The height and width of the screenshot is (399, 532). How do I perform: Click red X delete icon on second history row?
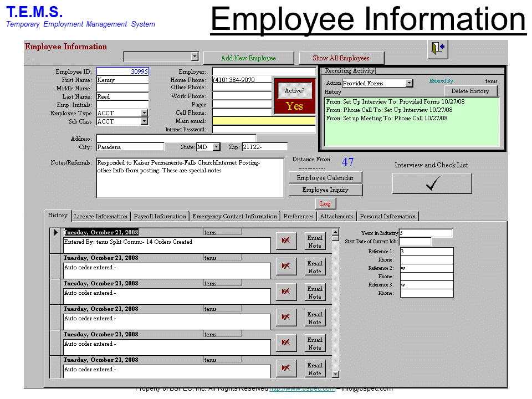286,266
